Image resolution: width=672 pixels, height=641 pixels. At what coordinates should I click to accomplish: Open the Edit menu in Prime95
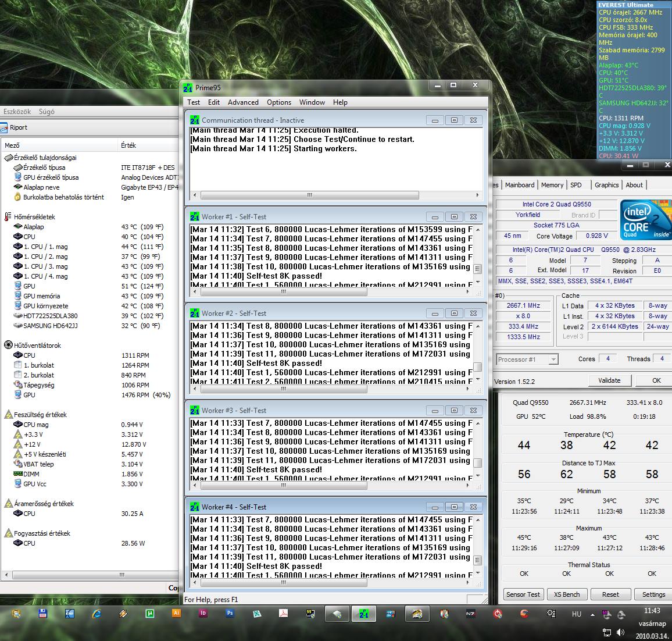point(214,102)
